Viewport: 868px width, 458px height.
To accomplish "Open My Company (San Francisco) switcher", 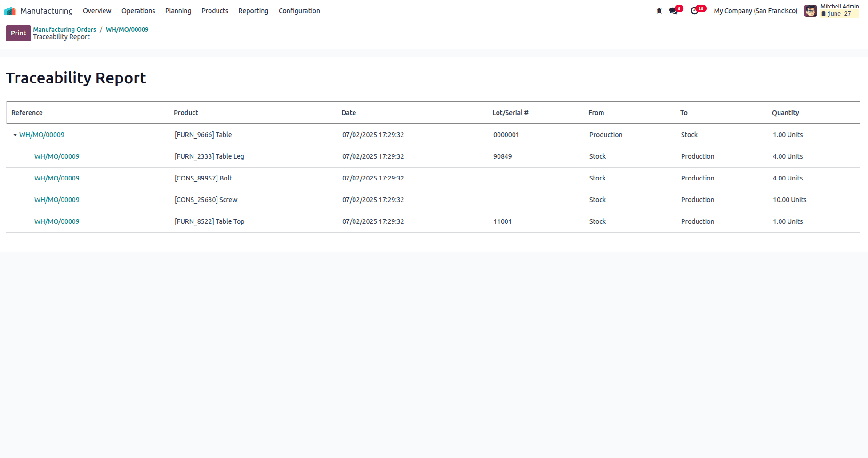I will 755,11.
